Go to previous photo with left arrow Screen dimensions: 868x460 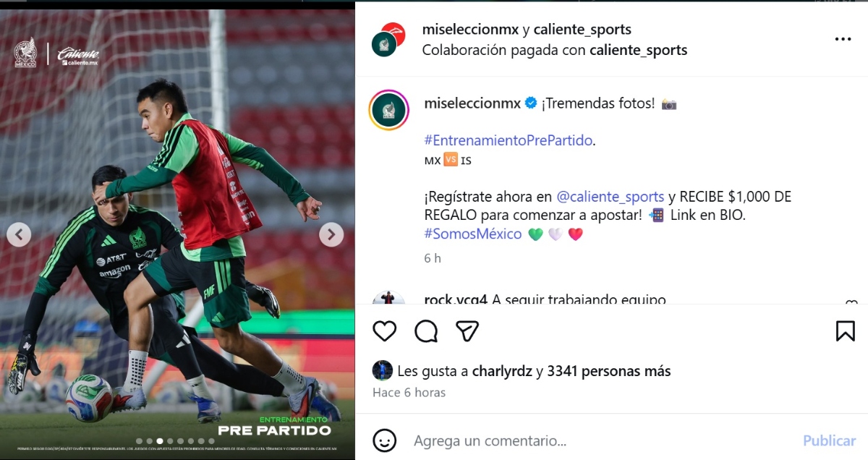click(19, 234)
